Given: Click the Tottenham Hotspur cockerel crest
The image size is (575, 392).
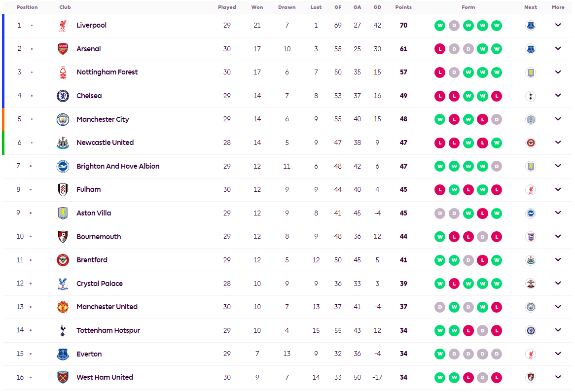Looking at the screenshot, I should coord(63,330).
